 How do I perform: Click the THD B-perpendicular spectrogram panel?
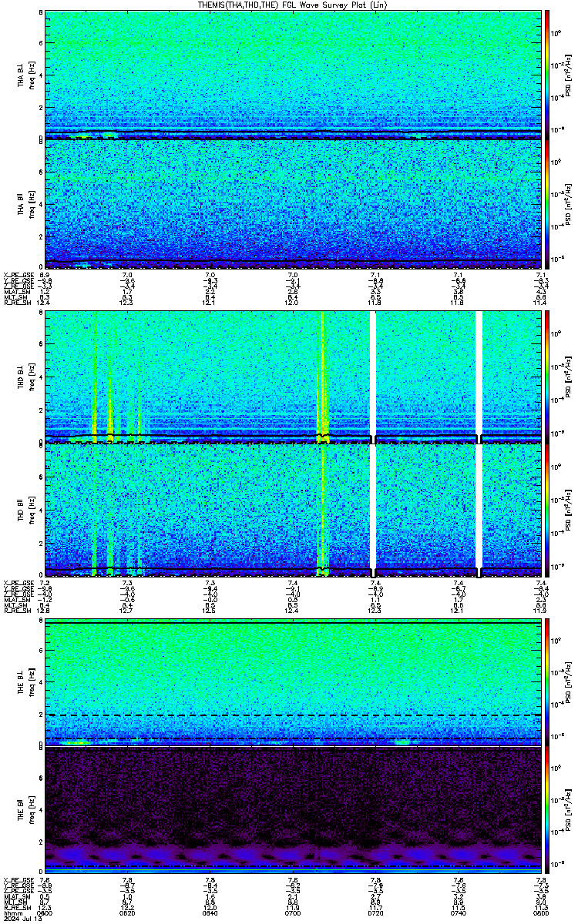[x=293, y=377]
